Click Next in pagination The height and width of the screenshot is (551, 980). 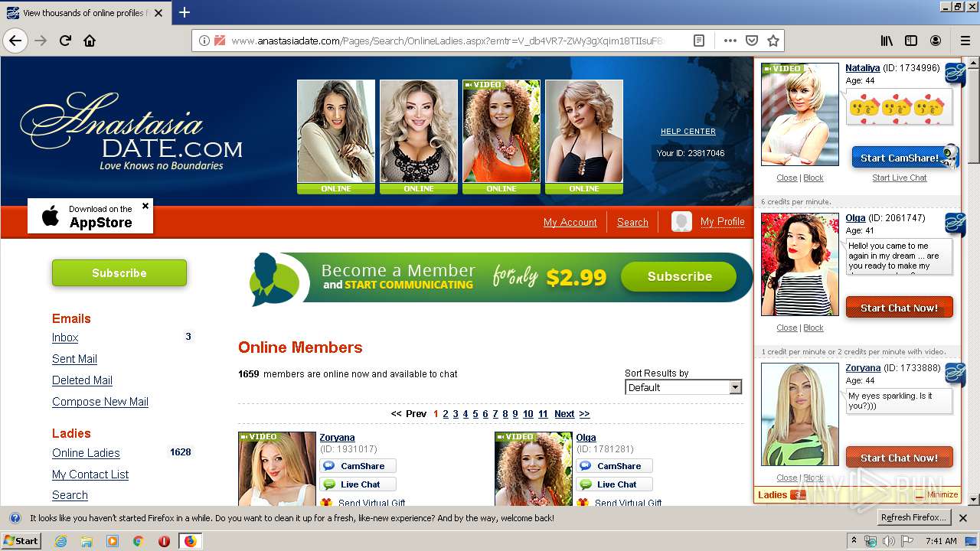(564, 414)
